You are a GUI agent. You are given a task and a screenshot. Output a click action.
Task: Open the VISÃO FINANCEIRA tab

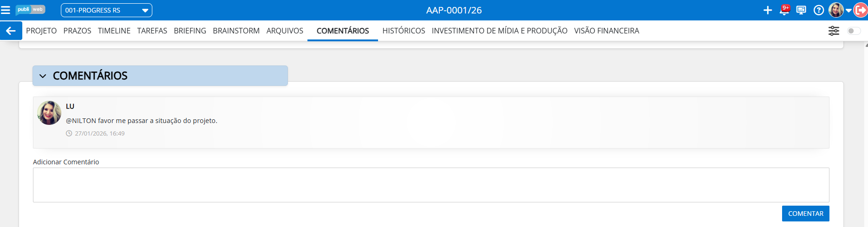(x=607, y=31)
